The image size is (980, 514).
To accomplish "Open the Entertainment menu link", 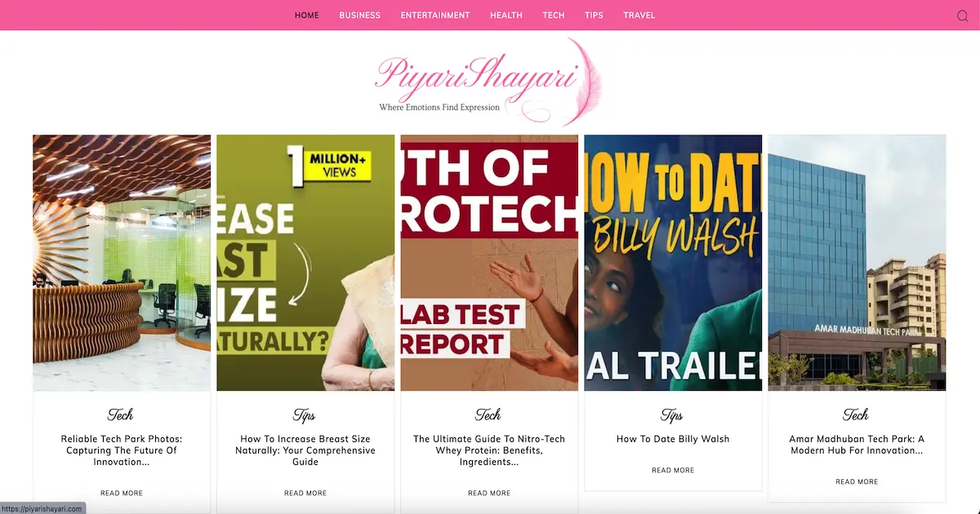I will click(x=435, y=16).
